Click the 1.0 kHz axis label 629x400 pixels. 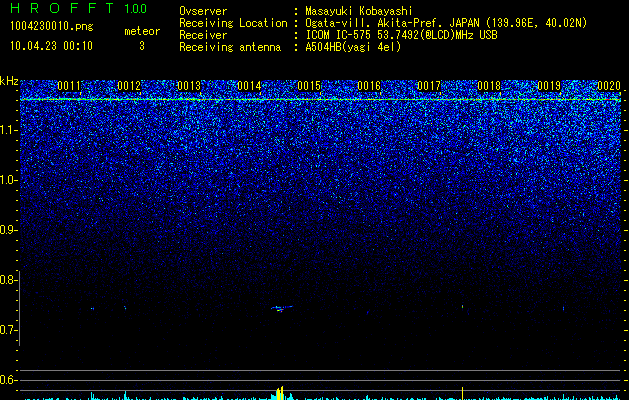tap(9, 180)
